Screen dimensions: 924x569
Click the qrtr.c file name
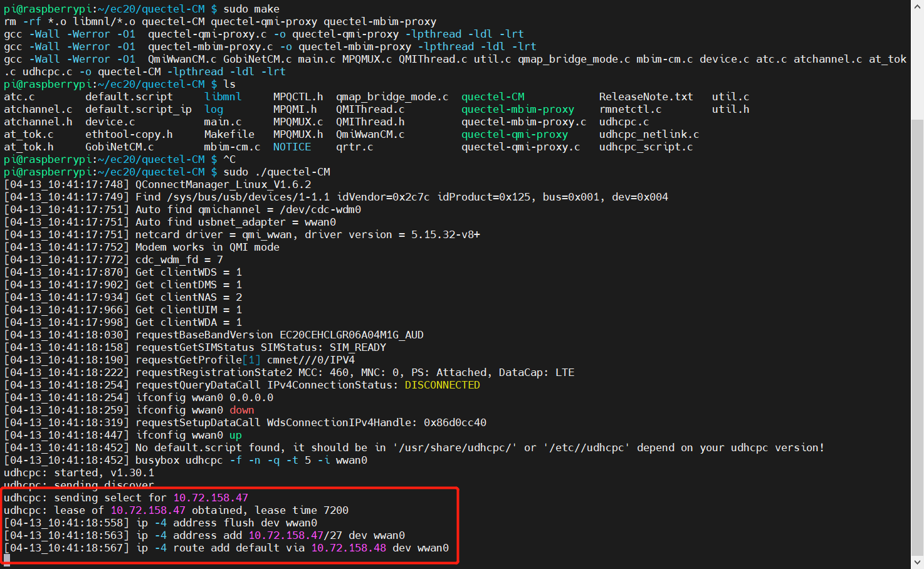(x=355, y=147)
